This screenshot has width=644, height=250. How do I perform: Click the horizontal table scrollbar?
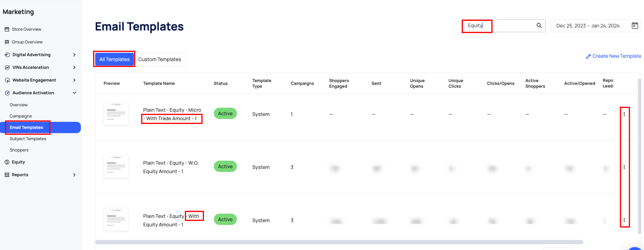(339, 242)
